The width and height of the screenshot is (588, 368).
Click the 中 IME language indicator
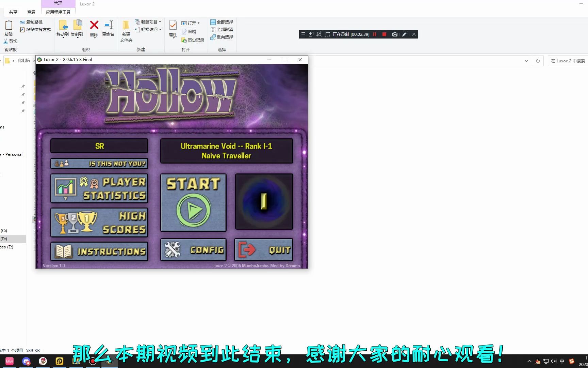(562, 361)
